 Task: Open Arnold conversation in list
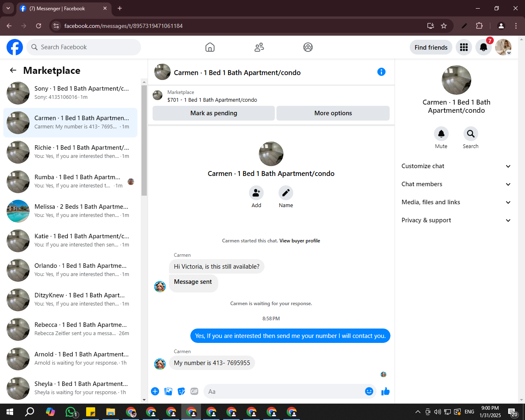(70, 359)
